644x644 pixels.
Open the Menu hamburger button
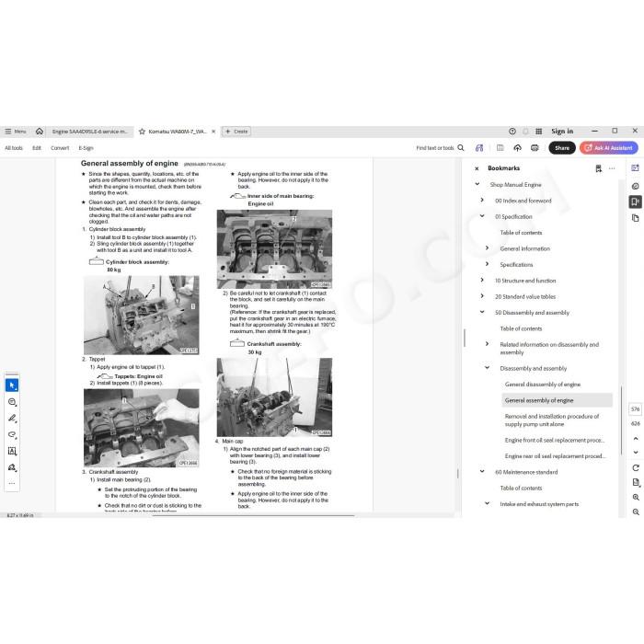16,132
